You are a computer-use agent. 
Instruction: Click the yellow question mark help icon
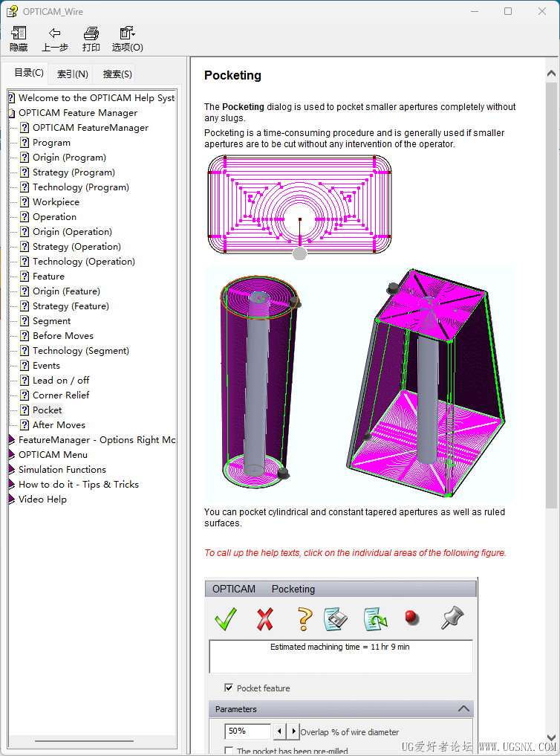coord(305,618)
